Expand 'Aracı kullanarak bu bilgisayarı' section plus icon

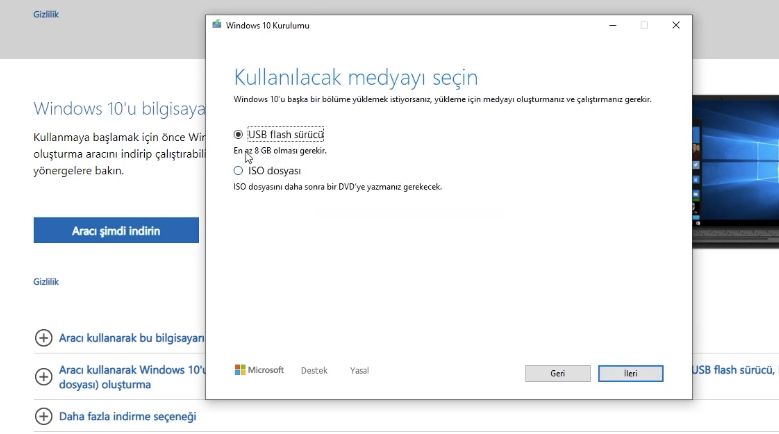[44, 338]
